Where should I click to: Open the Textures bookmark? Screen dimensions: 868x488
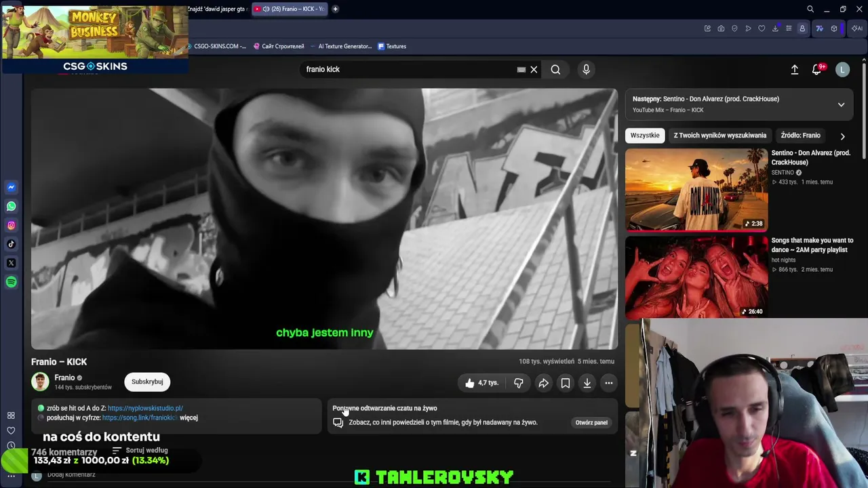point(392,46)
